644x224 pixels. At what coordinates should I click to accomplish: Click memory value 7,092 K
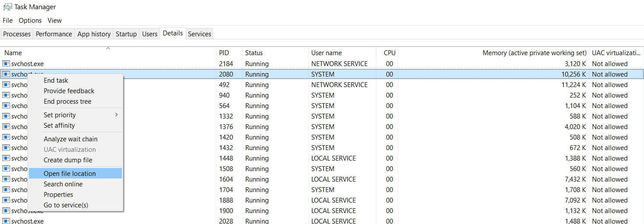(x=575, y=200)
